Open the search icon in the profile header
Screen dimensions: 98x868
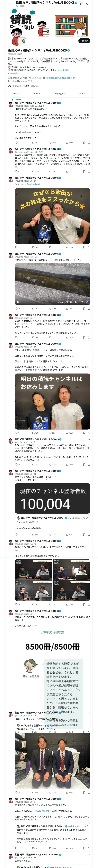(x=88, y=4)
